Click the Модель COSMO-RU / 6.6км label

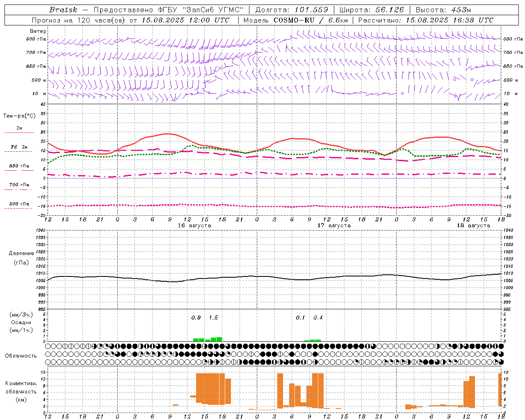click(x=296, y=20)
